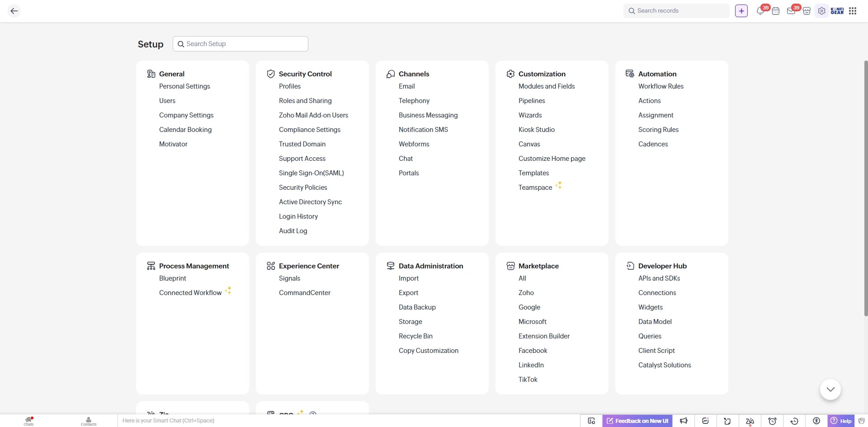Open Data Backup in Data Administration

(417, 307)
